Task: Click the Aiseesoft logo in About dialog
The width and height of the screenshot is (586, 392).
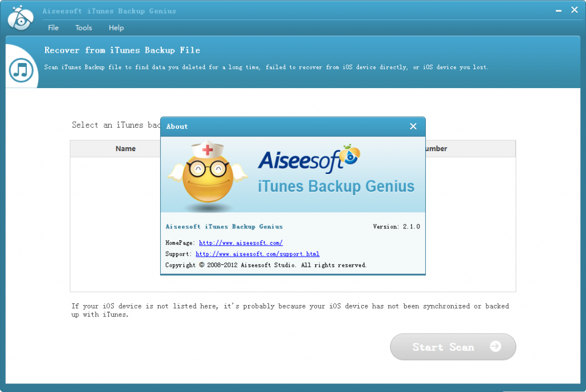Action: 309,159
